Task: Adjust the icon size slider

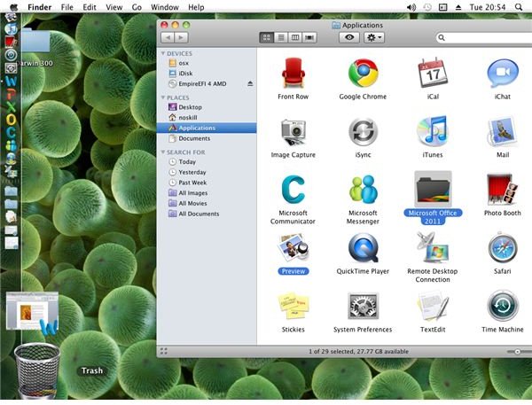Action: [519, 352]
